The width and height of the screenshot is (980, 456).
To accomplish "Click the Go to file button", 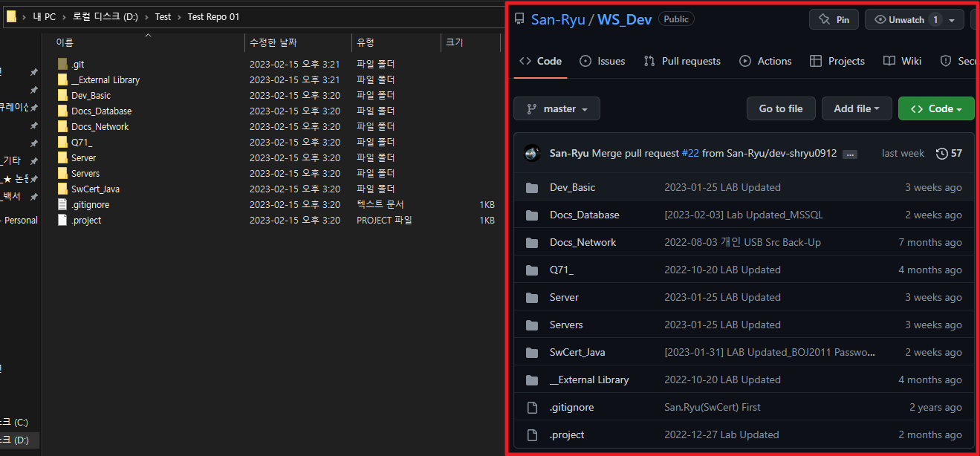I will coord(781,108).
